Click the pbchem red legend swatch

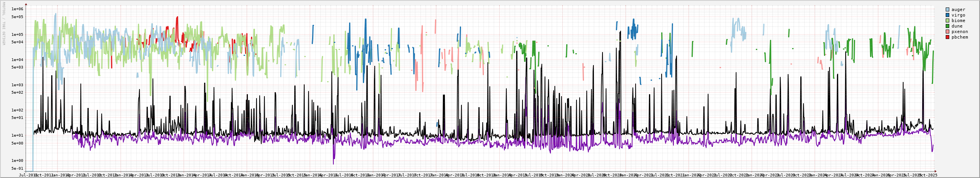tap(947, 37)
